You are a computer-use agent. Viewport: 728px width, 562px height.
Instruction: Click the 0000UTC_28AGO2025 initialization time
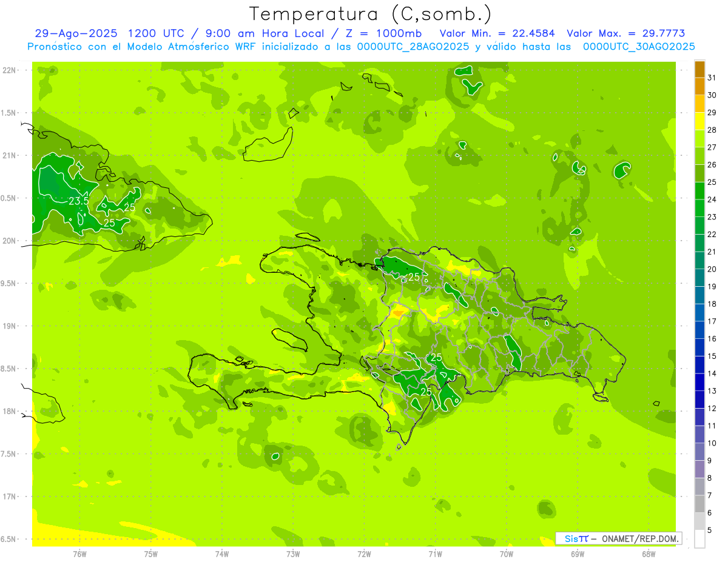click(x=413, y=47)
